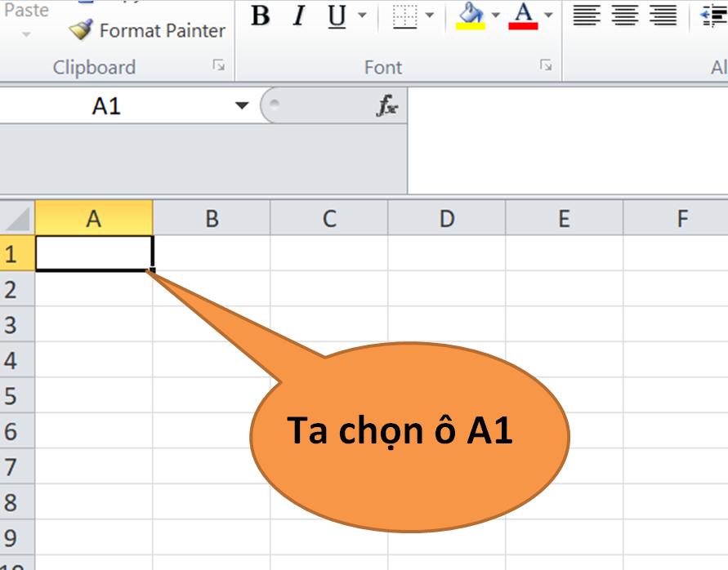Open the Font Color dropdown
728x570 pixels.
(547, 14)
